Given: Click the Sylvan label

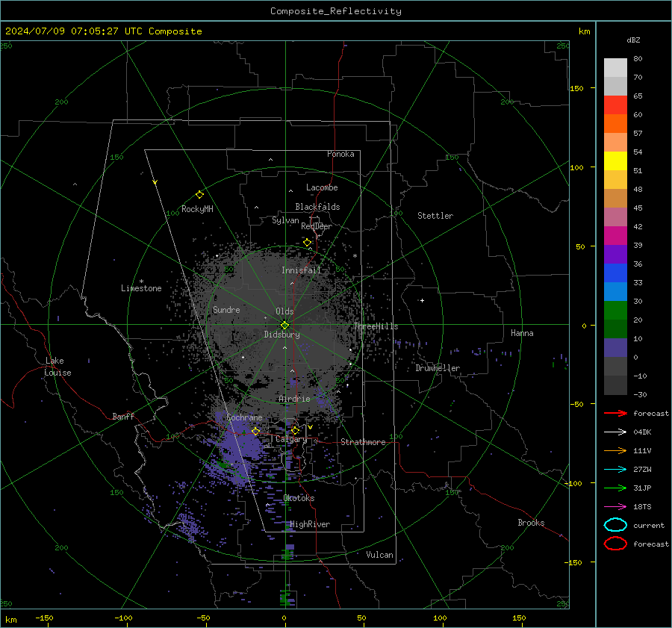Looking at the screenshot, I should tap(285, 220).
